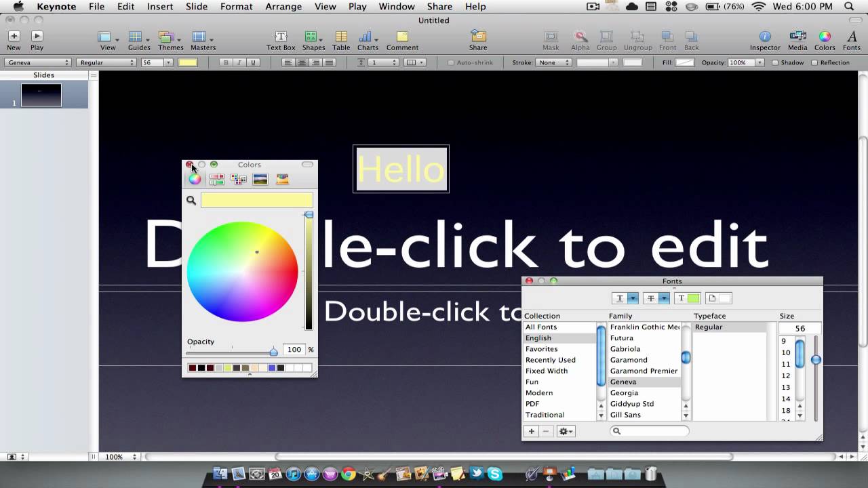Toggle underline text formatting
Screen dimensions: 868x488
tap(254, 62)
